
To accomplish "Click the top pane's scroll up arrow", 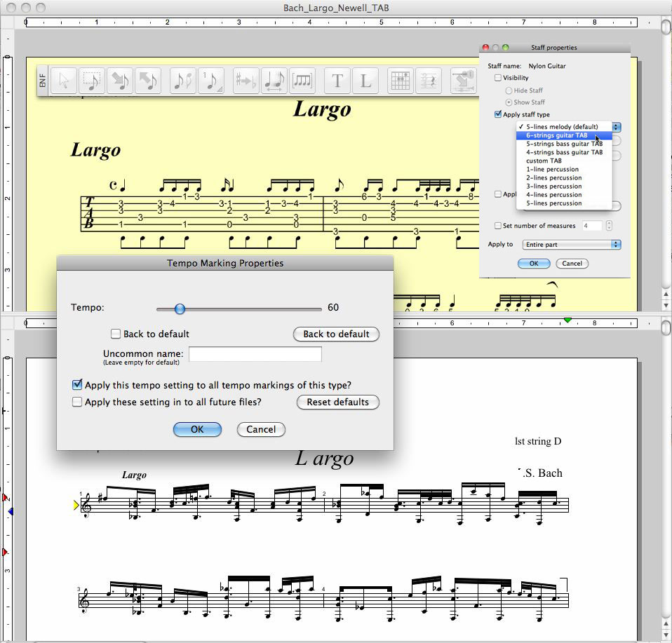I will coord(666,295).
